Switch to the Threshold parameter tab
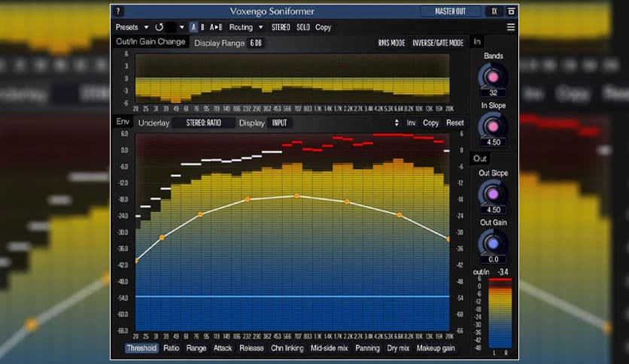The width and height of the screenshot is (629, 364). tap(141, 348)
